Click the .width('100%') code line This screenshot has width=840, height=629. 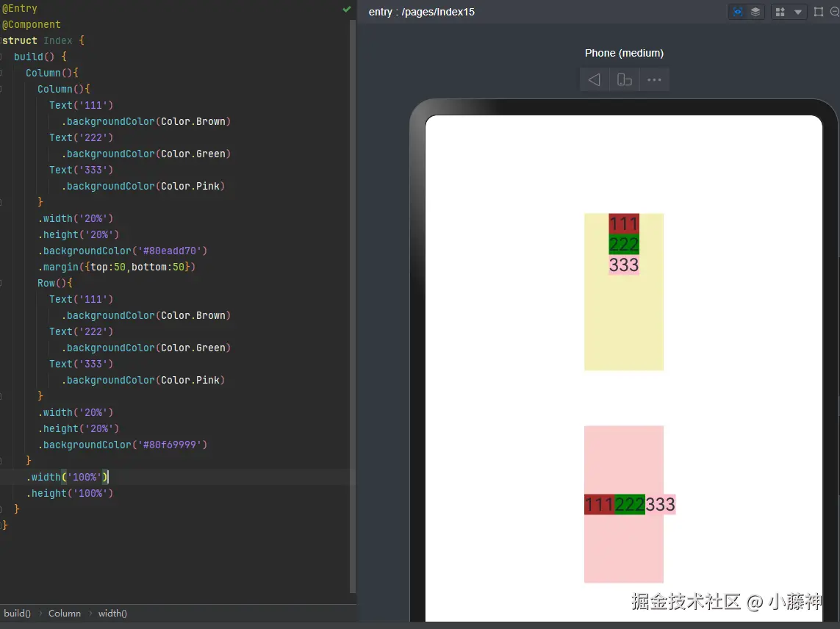pyautogui.click(x=68, y=477)
